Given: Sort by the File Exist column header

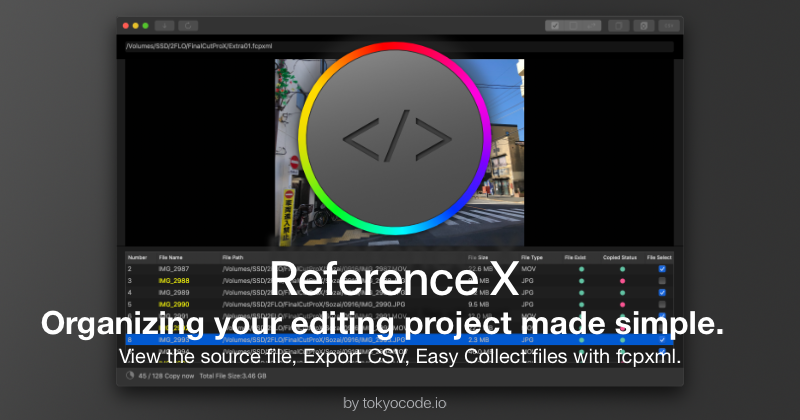Looking at the screenshot, I should (575, 257).
